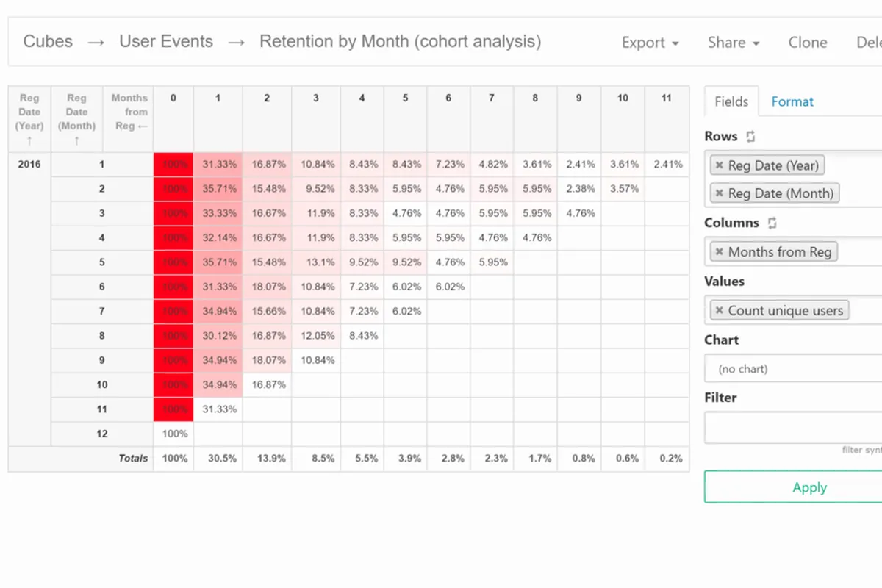Select the Fields tab
The image size is (882, 588).
pos(731,102)
